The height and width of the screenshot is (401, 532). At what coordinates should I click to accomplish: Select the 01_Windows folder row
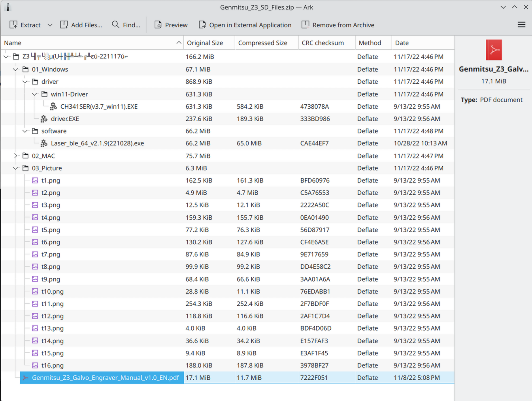[228, 69]
